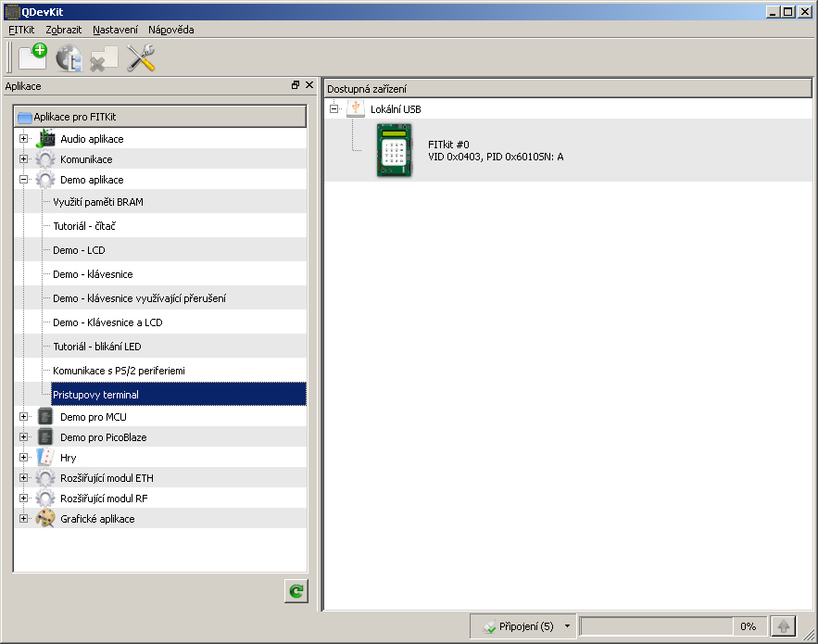Click the chip icon beside Demo pro MCU
This screenshot has width=818, height=644.
45,417
